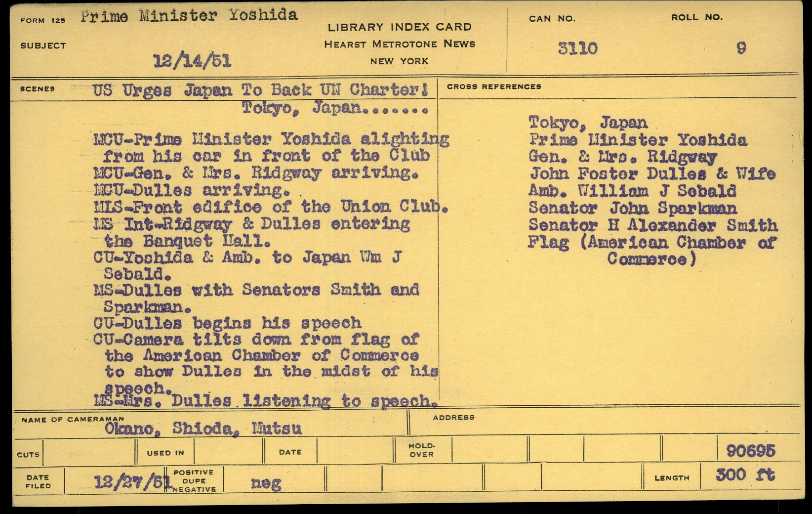Click 'Senator John Sparkman' cross reference

coord(632,208)
